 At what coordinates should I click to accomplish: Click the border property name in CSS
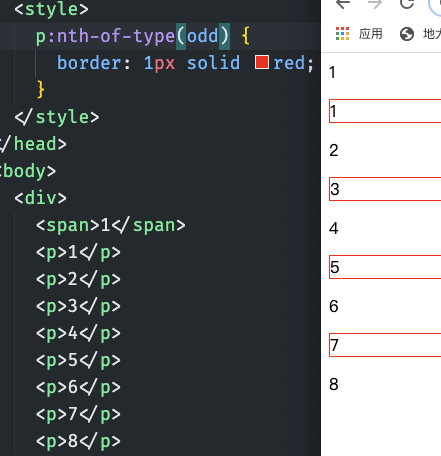pos(89,63)
